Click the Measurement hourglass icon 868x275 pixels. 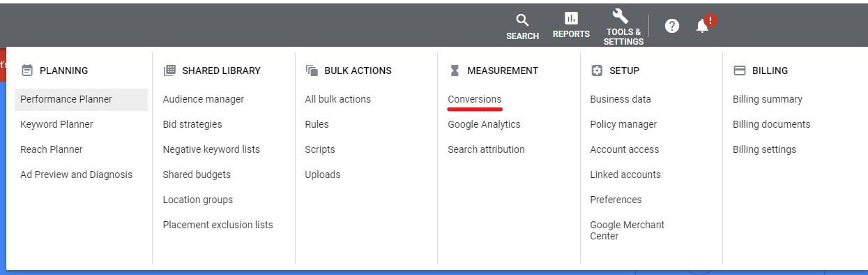tap(455, 70)
